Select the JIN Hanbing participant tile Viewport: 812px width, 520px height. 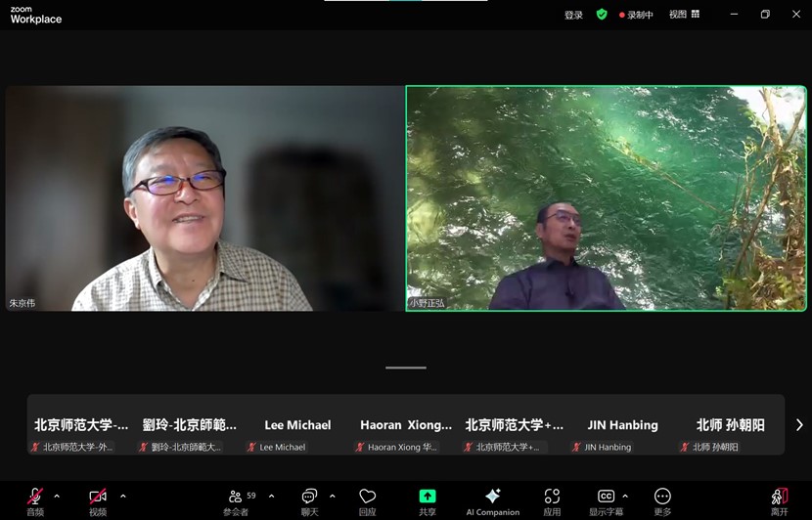click(622, 425)
